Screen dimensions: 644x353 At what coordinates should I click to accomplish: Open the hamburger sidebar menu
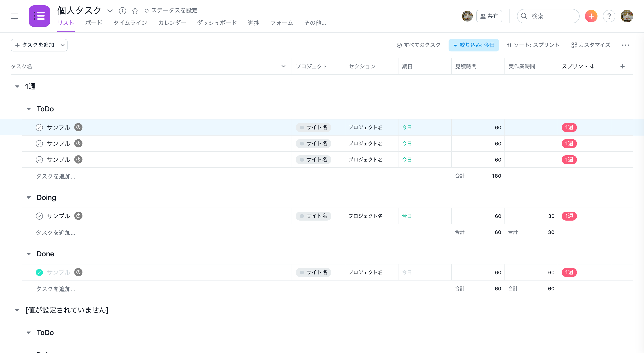(x=14, y=16)
